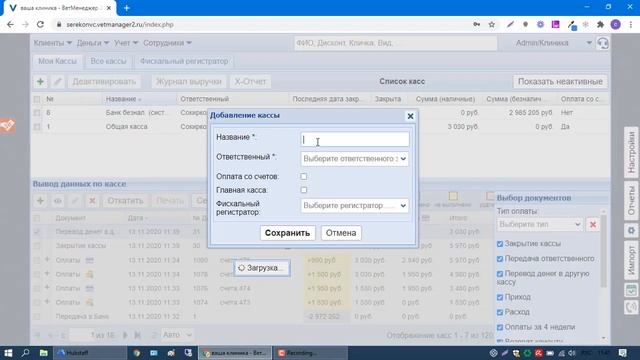The height and width of the screenshot is (360, 640).
Task: Open the Деньги menu
Action: coord(93,43)
